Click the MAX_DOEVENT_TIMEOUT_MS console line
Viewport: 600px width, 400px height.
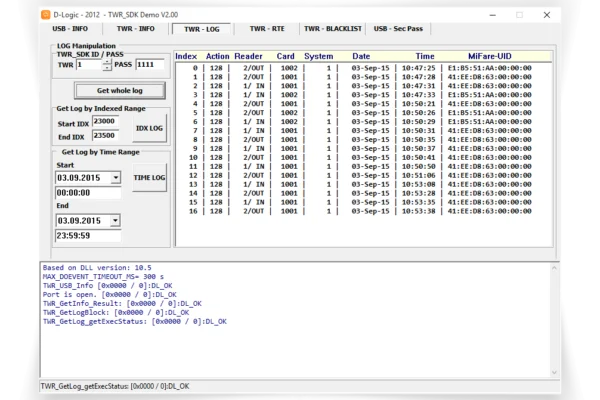[x=103, y=277]
